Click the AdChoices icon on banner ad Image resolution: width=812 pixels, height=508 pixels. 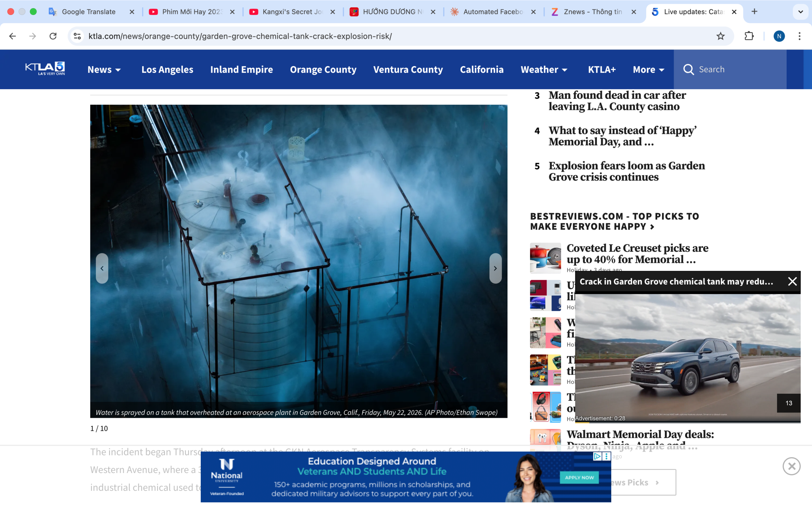point(597,456)
